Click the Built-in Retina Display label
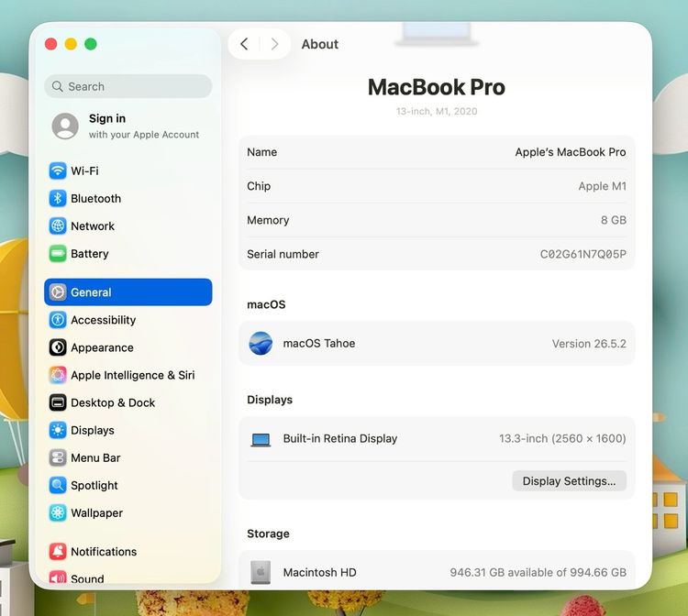Viewport: 688px width, 616px height. click(340, 438)
